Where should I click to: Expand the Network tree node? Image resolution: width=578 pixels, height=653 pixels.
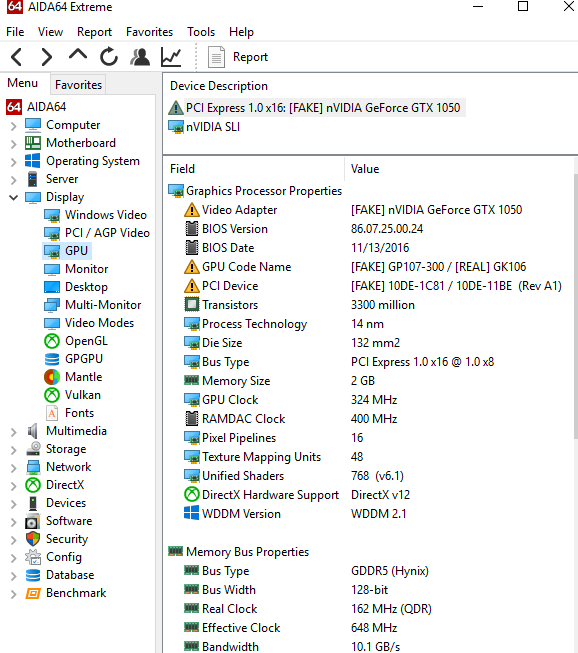click(x=13, y=467)
